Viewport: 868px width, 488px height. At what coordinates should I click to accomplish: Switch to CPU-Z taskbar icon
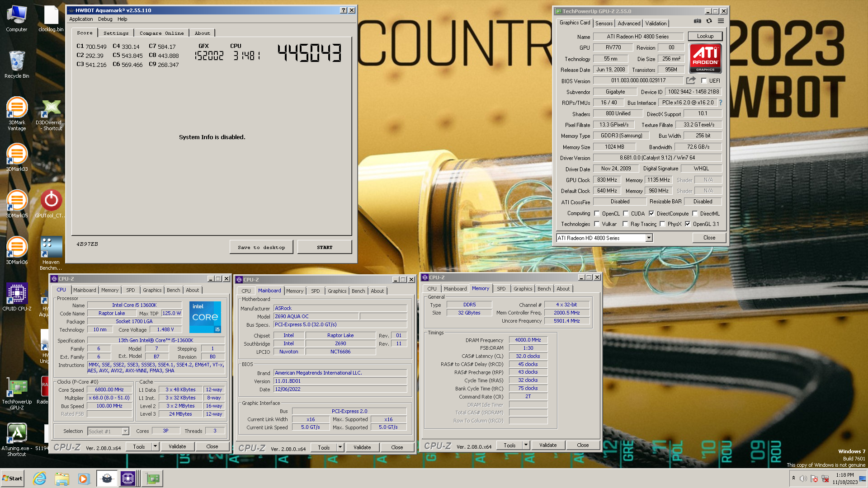coord(128,479)
